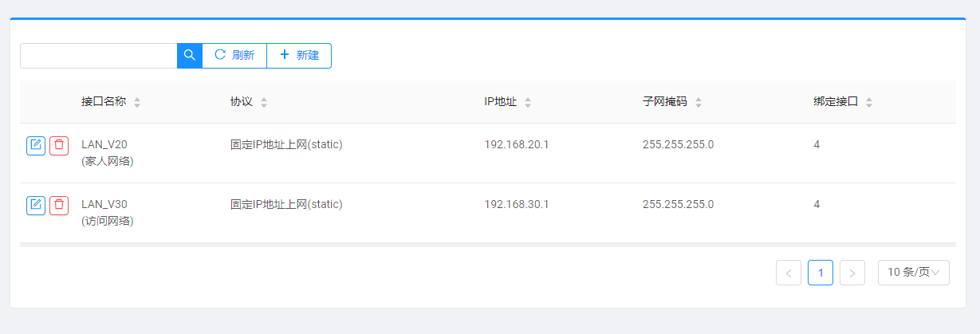
Task: Delete the LAN_V20 interface entry
Action: pos(59,145)
